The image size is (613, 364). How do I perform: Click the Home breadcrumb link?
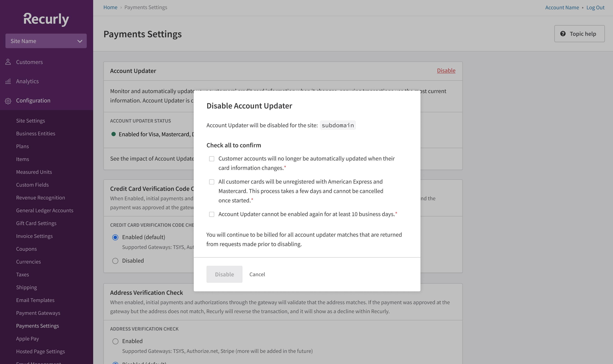[x=110, y=7]
